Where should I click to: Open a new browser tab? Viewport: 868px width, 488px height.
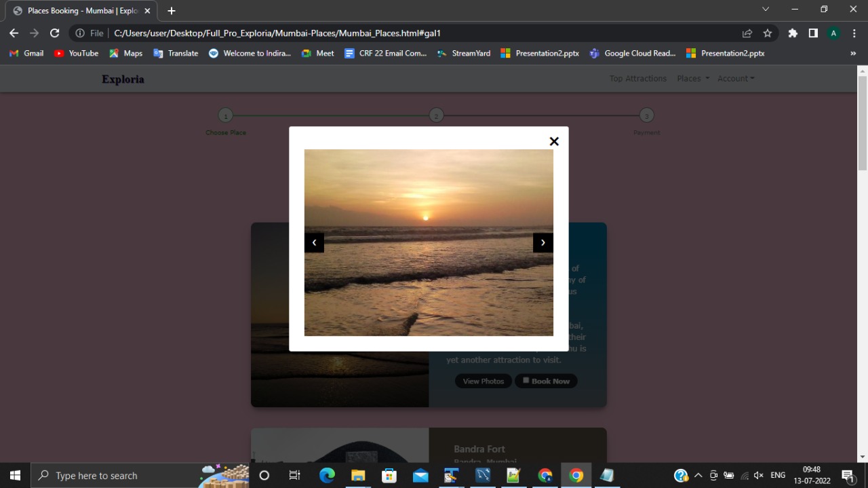point(172,11)
